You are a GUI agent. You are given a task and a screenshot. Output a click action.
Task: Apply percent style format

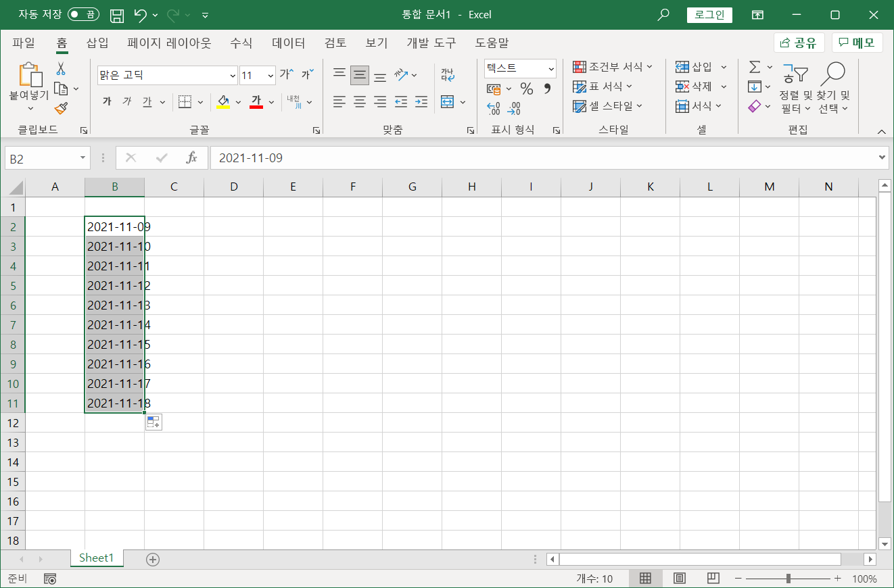(x=527, y=89)
